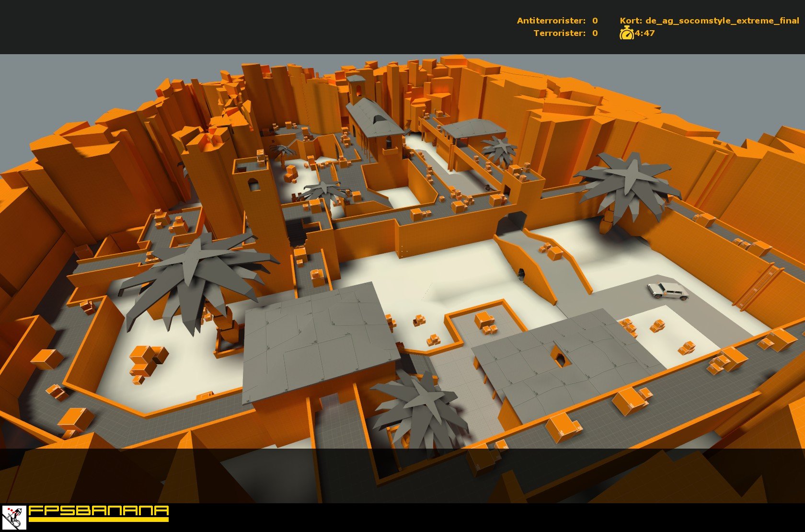Image resolution: width=805 pixels, height=532 pixels.
Task: Click the yellow bar under FPSBANANA
Action: (98, 519)
